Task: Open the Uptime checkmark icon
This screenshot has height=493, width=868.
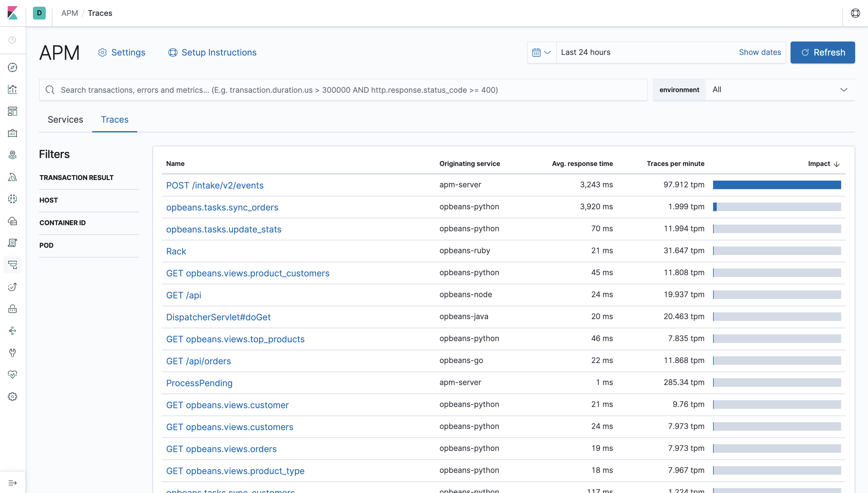Action: (13, 287)
